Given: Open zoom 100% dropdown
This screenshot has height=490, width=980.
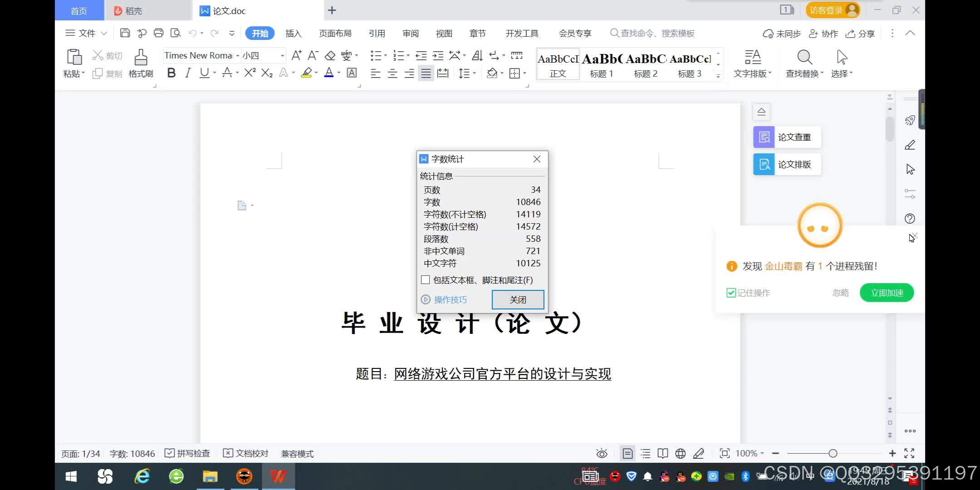Looking at the screenshot, I should coord(750,453).
